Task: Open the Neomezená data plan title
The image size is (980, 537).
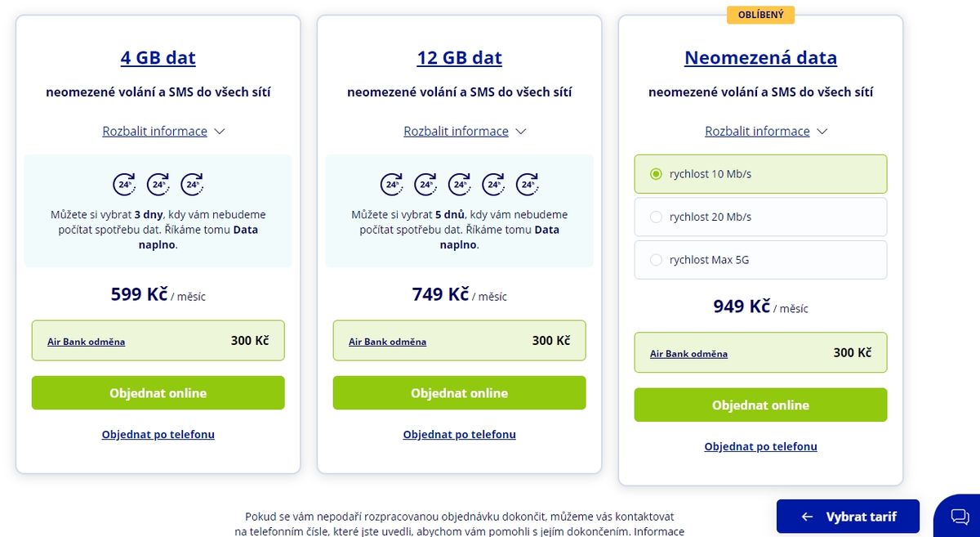Action: click(760, 58)
